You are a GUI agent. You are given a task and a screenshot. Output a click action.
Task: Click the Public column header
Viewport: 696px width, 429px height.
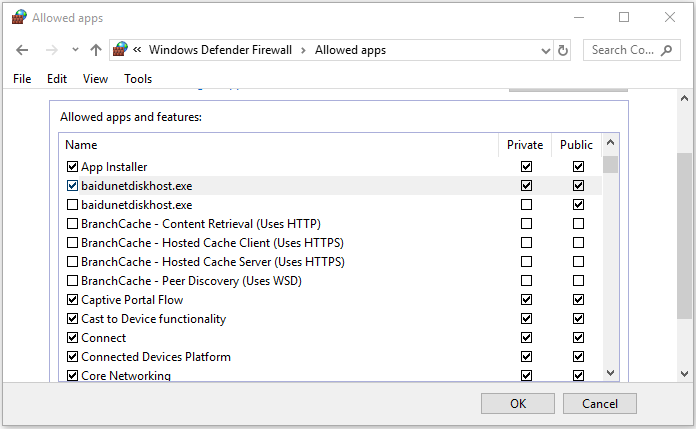pyautogui.click(x=577, y=145)
